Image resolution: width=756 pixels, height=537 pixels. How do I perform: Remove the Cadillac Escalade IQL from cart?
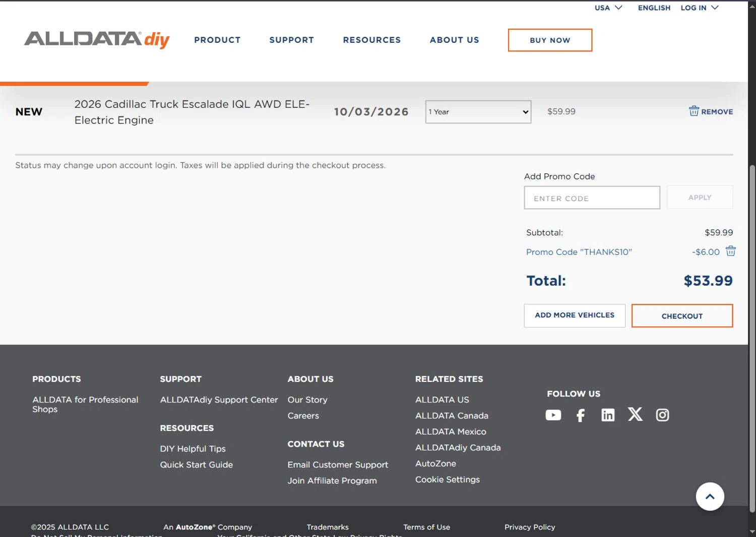click(711, 111)
